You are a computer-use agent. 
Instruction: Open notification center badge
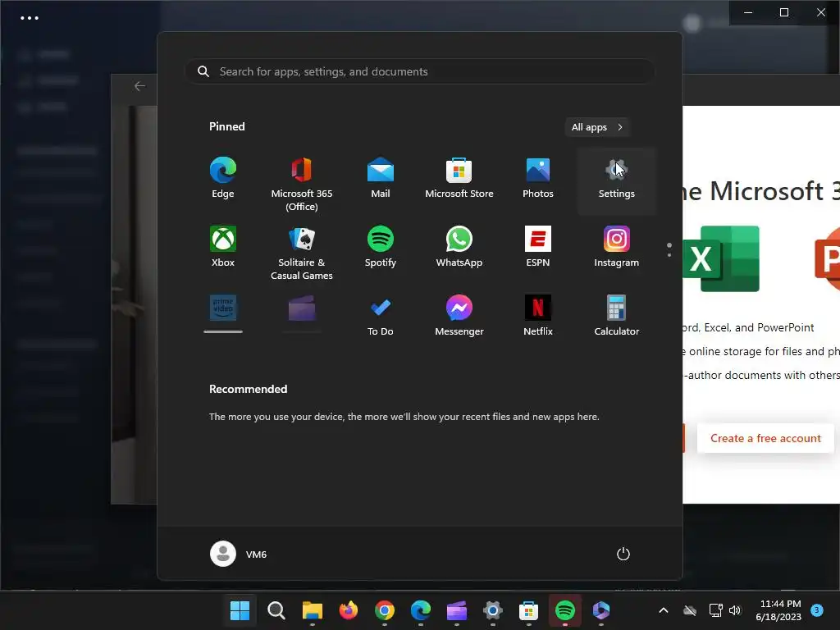pos(817,609)
